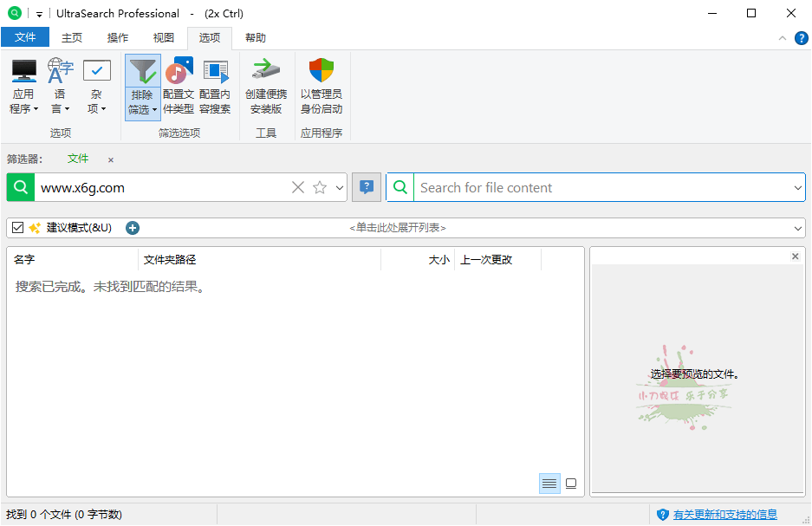Open the 应用程序 options menu
The image size is (812, 526).
point(23,87)
